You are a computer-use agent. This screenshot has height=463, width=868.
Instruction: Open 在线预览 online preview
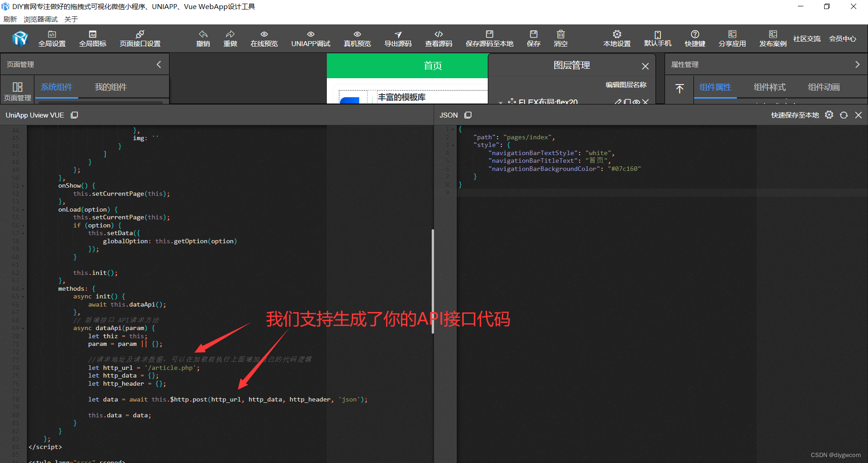tap(264, 38)
